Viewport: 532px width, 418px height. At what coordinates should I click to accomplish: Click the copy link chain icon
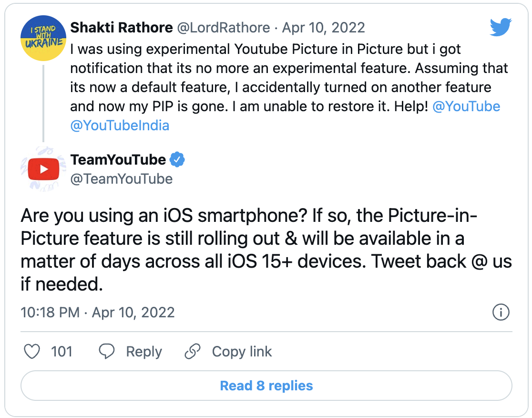pos(193,351)
